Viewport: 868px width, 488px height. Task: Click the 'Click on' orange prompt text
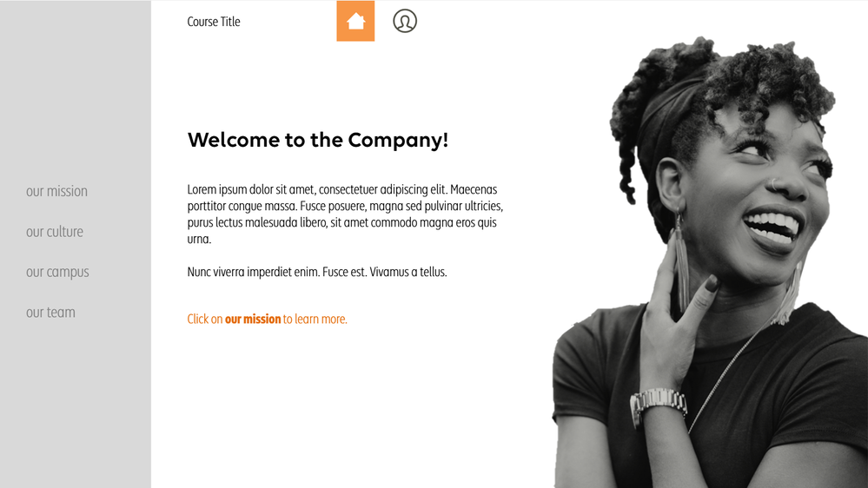[205, 320]
